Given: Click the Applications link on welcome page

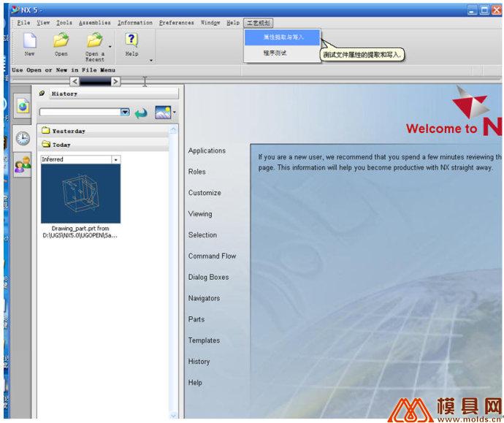Looking at the screenshot, I should pyautogui.click(x=207, y=150).
